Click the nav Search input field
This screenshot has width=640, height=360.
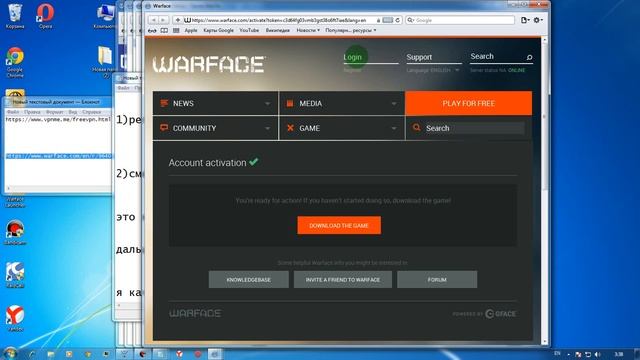click(x=474, y=128)
